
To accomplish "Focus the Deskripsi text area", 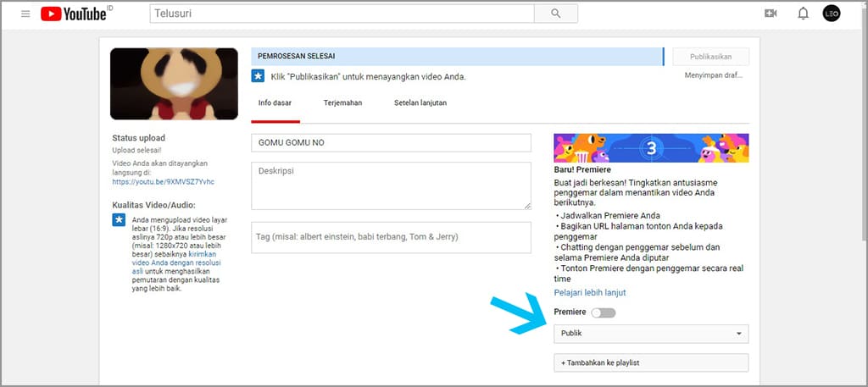I will point(391,185).
